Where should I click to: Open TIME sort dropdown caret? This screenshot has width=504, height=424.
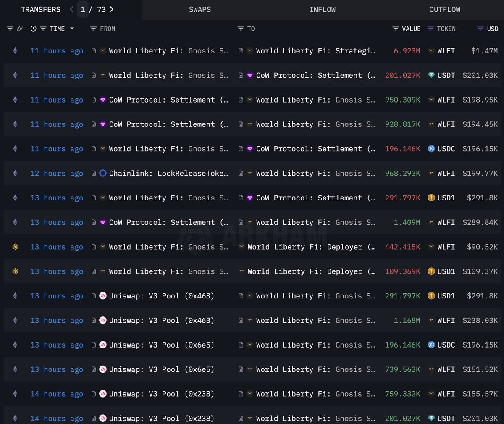pyautogui.click(x=72, y=29)
